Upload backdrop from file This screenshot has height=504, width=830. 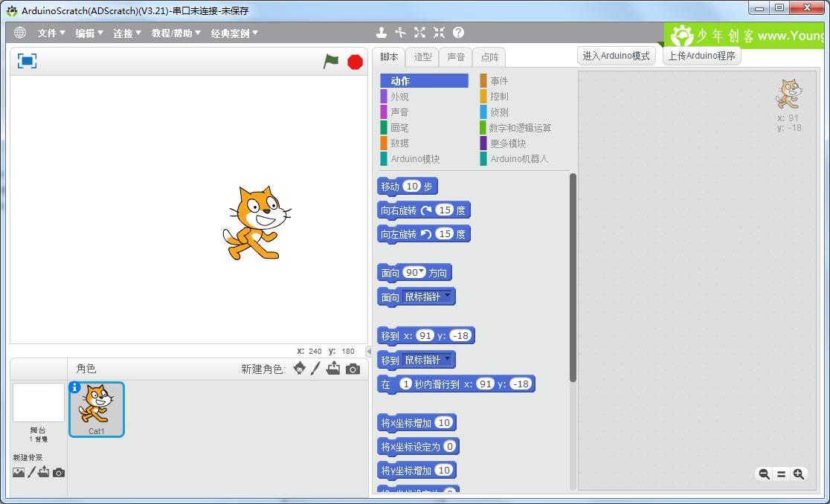coord(44,472)
